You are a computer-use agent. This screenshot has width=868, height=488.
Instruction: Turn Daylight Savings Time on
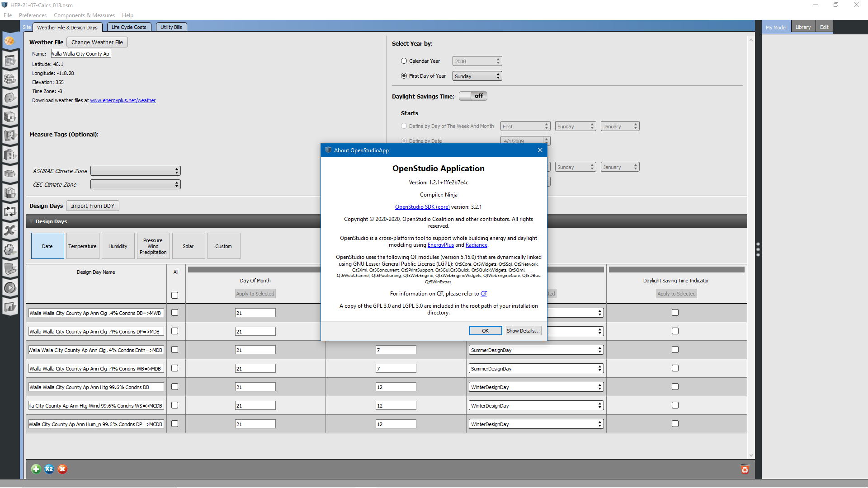coord(473,96)
